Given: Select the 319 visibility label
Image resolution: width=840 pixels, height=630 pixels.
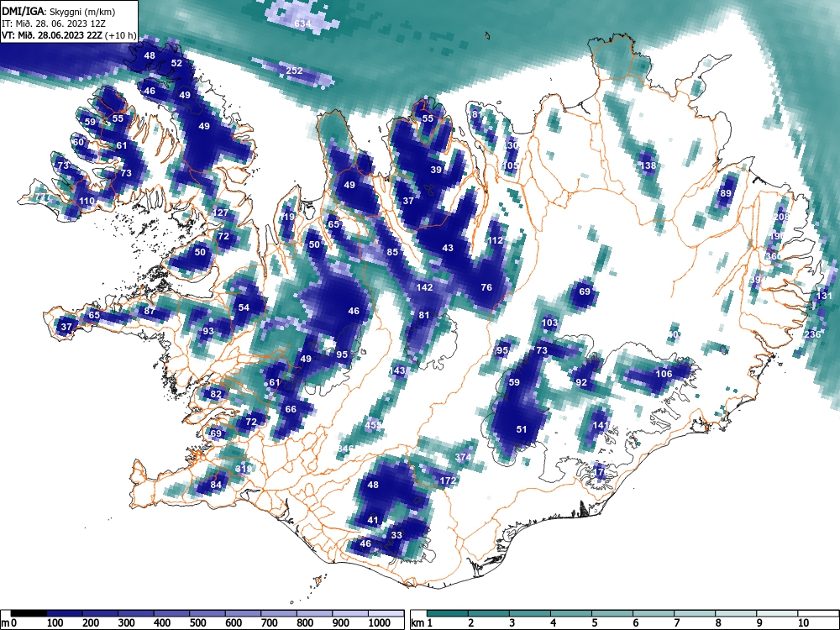Looking at the screenshot, I should (244, 469).
